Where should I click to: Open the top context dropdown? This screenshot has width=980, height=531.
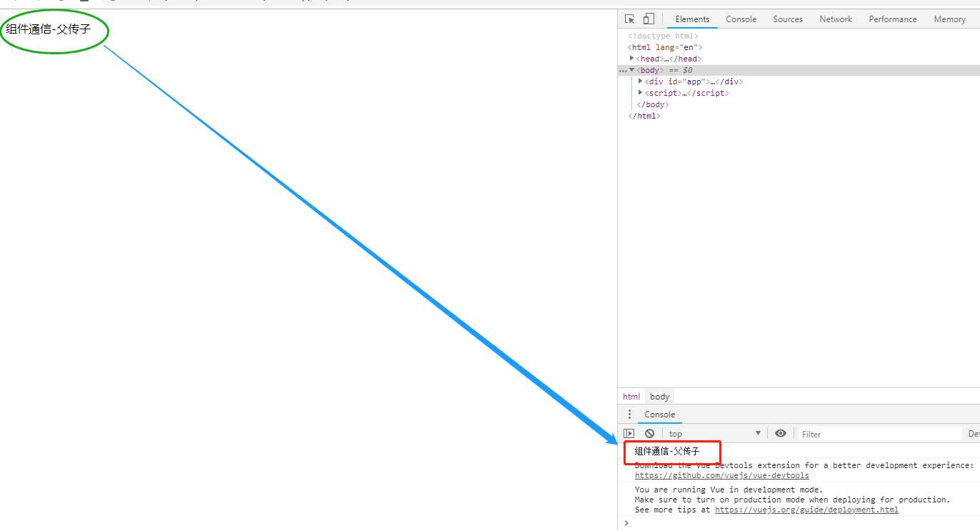715,434
